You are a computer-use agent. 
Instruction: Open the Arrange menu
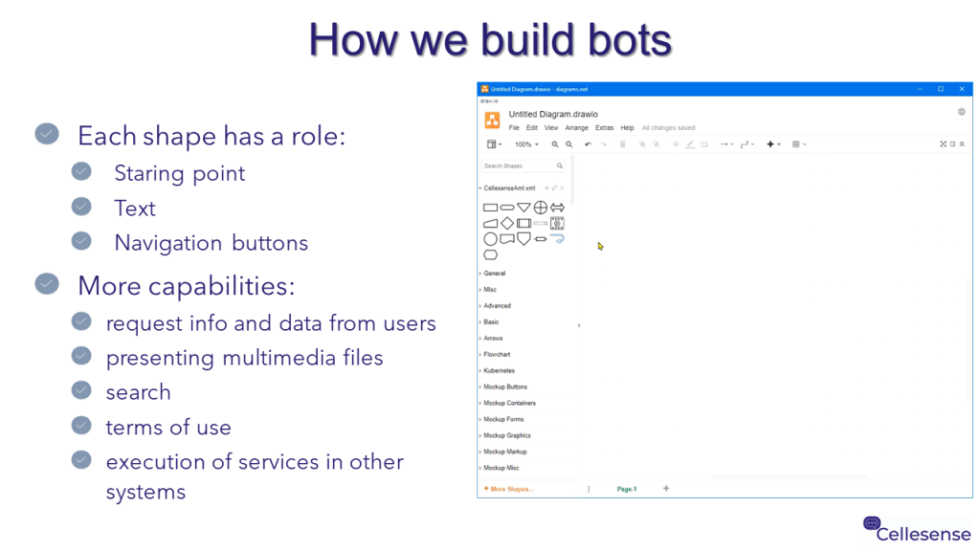click(576, 128)
